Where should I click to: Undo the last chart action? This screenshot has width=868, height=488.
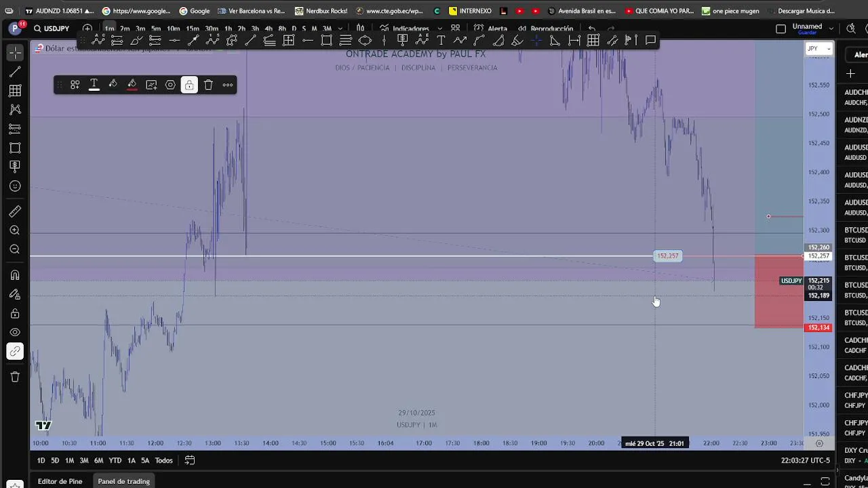[x=592, y=28]
